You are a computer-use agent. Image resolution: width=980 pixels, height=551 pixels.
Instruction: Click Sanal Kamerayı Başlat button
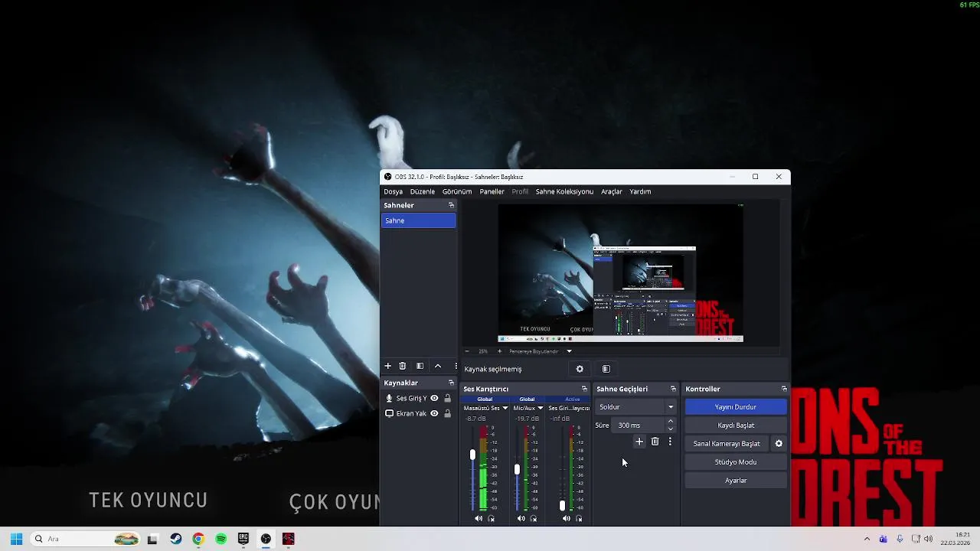click(x=727, y=444)
